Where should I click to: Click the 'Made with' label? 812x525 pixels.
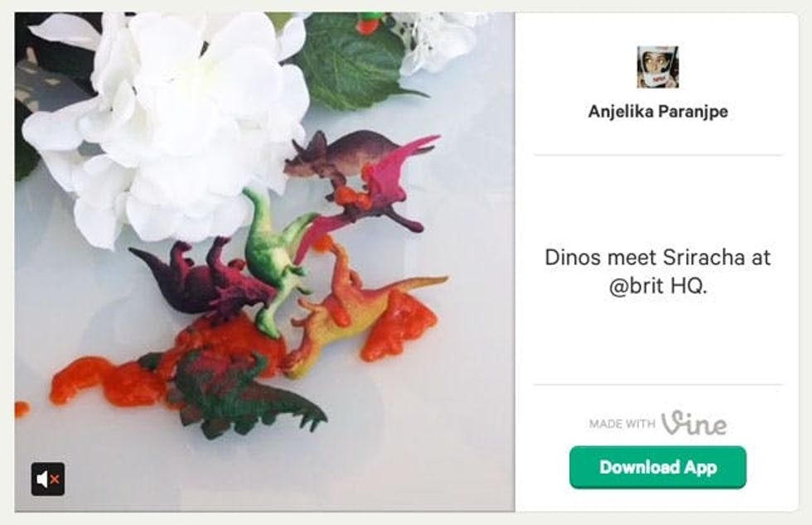click(621, 424)
